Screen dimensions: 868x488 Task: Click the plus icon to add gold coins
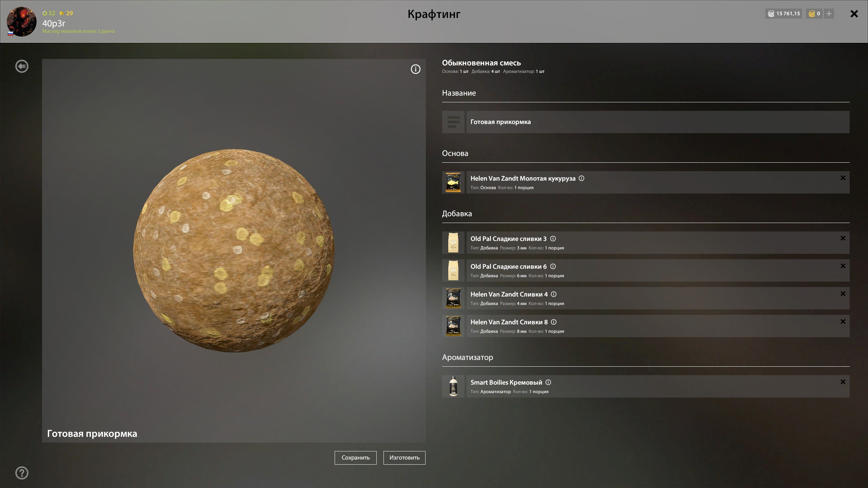pyautogui.click(x=829, y=14)
